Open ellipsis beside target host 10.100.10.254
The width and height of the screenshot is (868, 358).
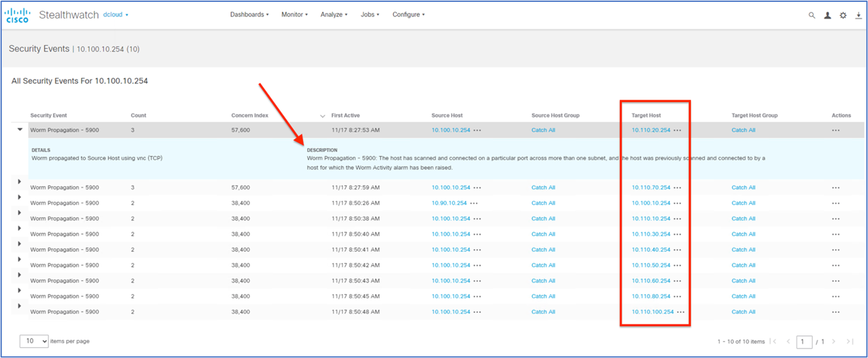click(x=677, y=203)
